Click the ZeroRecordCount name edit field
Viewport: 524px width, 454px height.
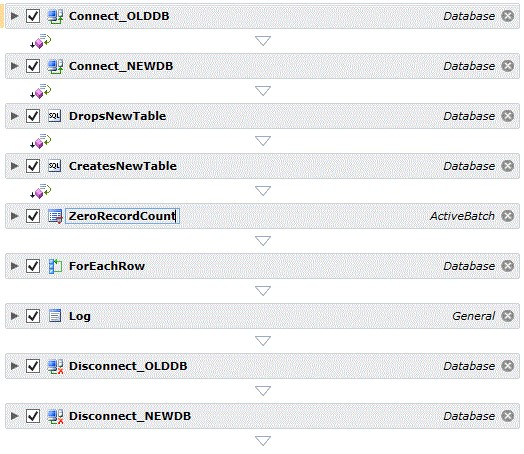[x=122, y=216]
